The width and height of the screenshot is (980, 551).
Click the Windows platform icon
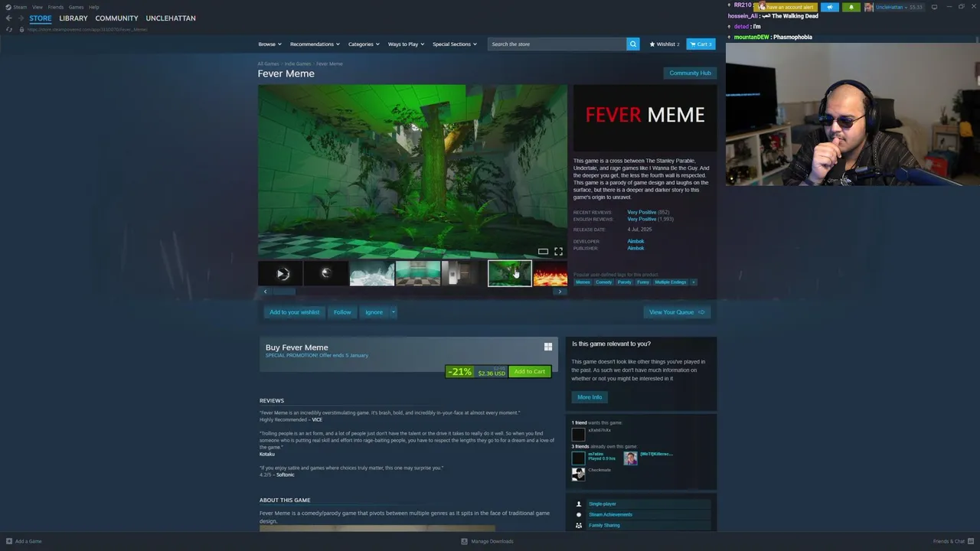[x=548, y=347]
